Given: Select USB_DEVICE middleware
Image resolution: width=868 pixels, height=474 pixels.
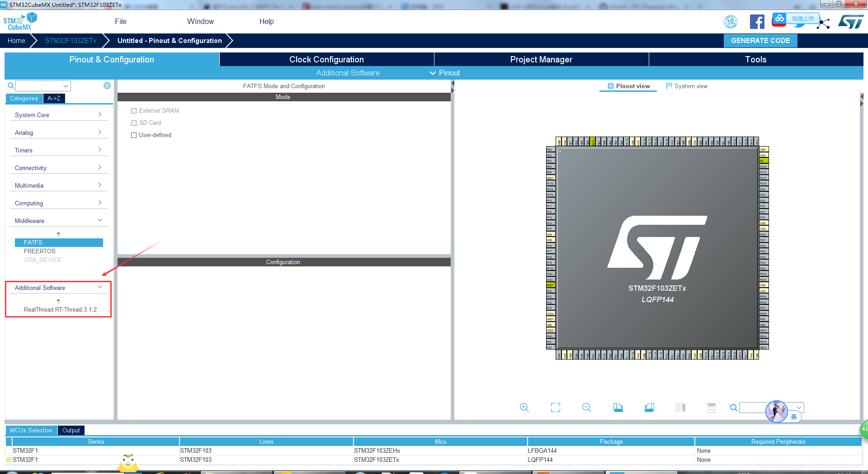Looking at the screenshot, I should [x=42, y=260].
